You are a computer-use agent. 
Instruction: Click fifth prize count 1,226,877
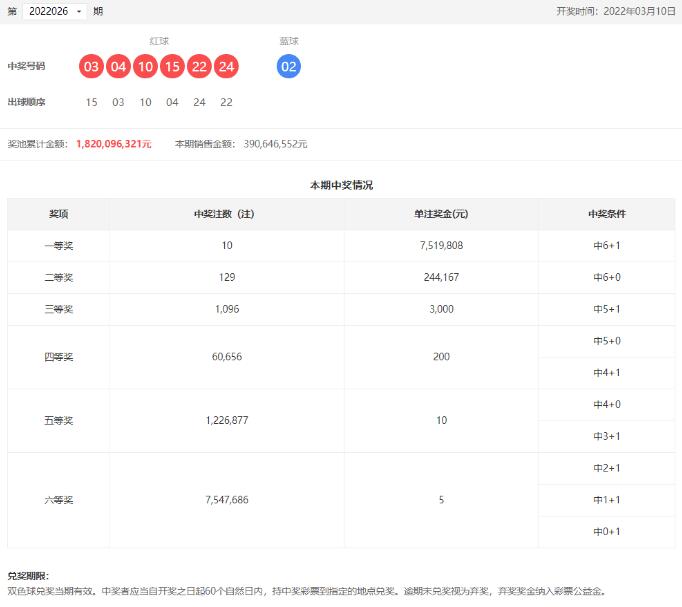(227, 420)
